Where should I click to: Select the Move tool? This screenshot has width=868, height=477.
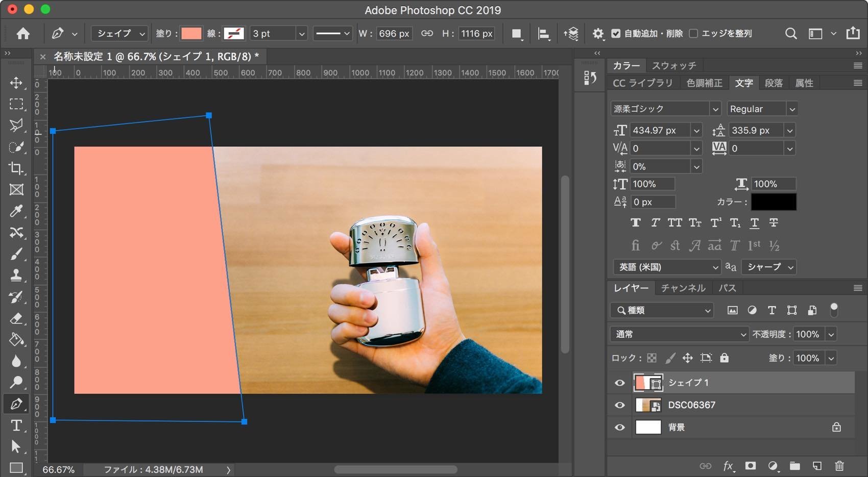[16, 83]
